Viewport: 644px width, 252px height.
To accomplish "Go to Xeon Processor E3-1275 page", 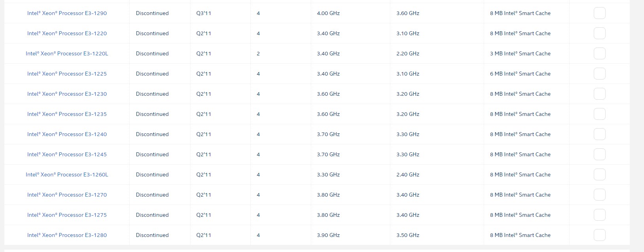I will click(67, 215).
